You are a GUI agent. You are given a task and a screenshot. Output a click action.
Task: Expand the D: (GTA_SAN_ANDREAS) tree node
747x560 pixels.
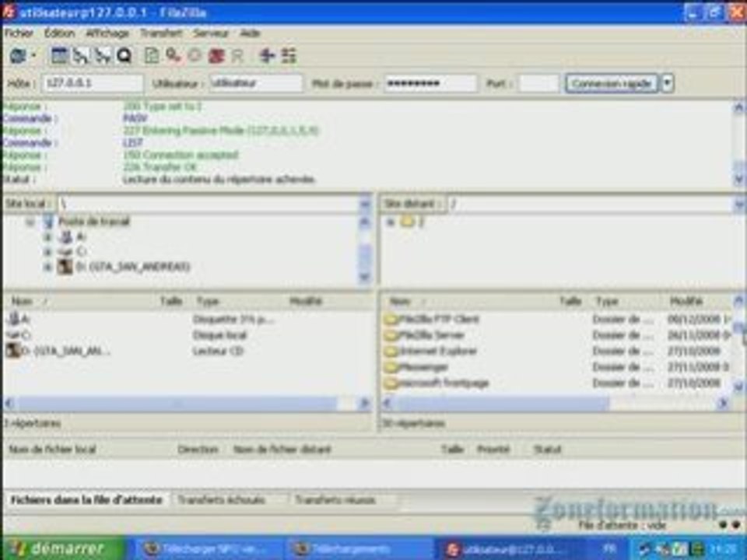pos(47,267)
